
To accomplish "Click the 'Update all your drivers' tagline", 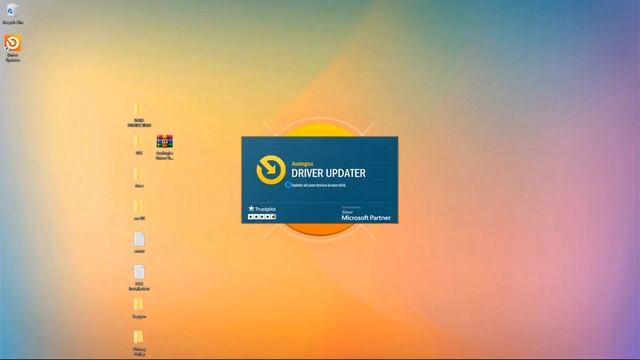I will [318, 185].
